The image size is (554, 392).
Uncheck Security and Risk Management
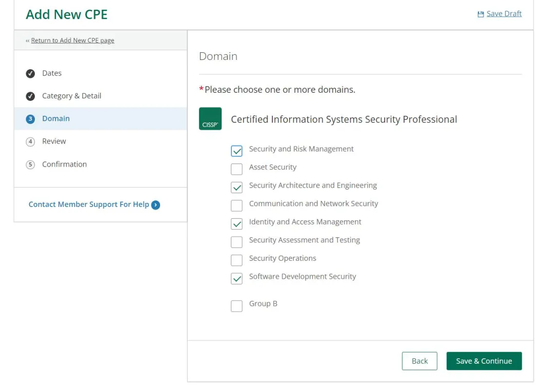pyautogui.click(x=236, y=151)
